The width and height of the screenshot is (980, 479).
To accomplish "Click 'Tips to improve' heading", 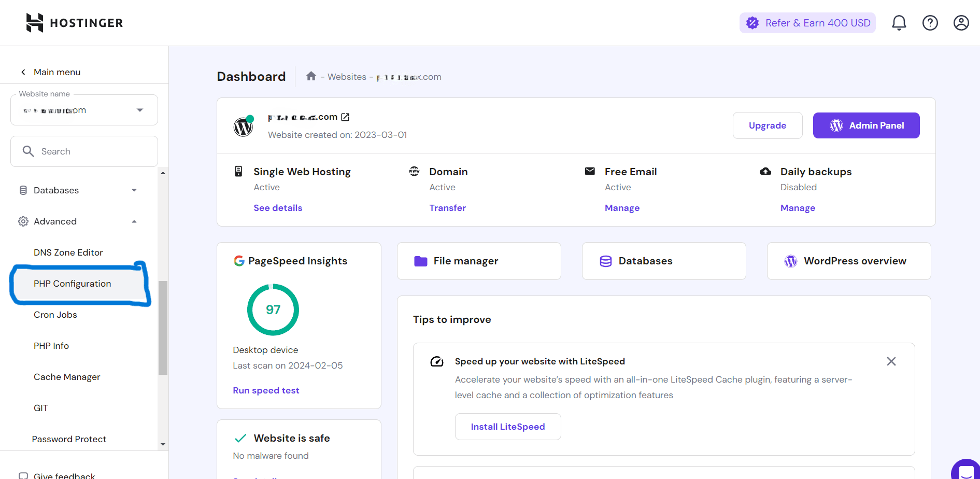I will [x=452, y=319].
